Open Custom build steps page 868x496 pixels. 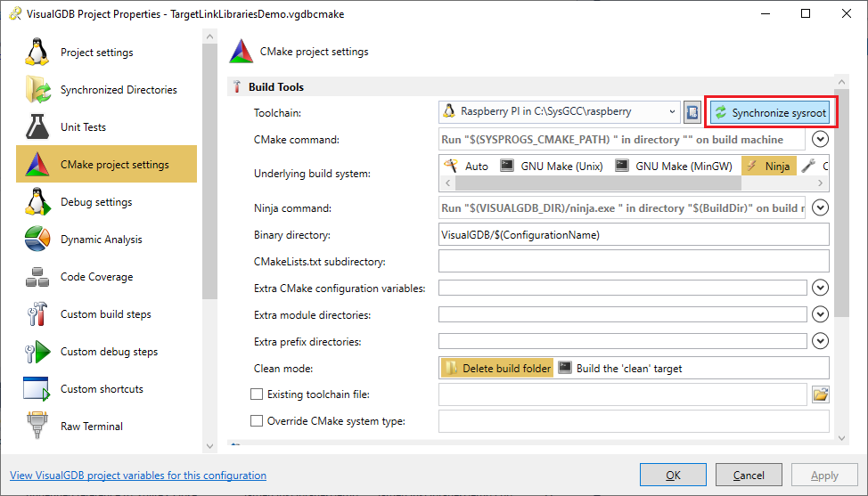point(106,314)
